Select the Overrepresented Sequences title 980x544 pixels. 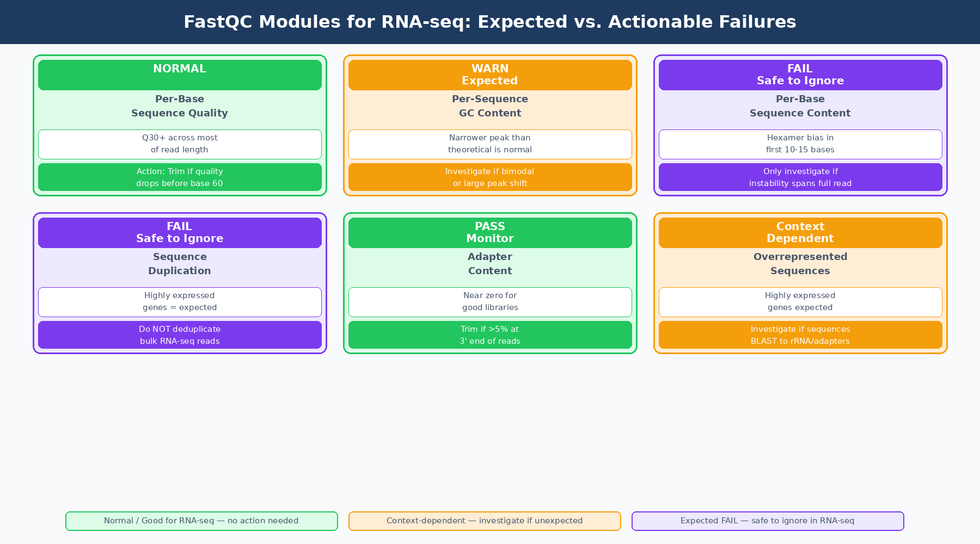(x=800, y=263)
